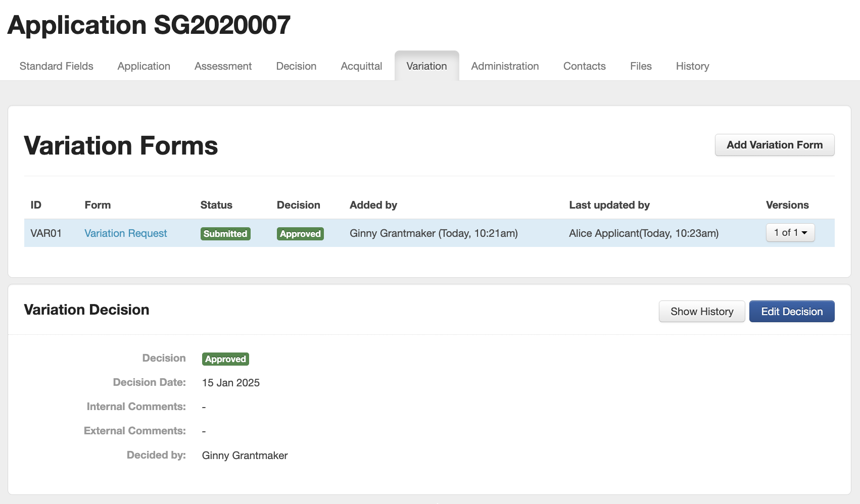Click the Versions column header

pyautogui.click(x=787, y=205)
